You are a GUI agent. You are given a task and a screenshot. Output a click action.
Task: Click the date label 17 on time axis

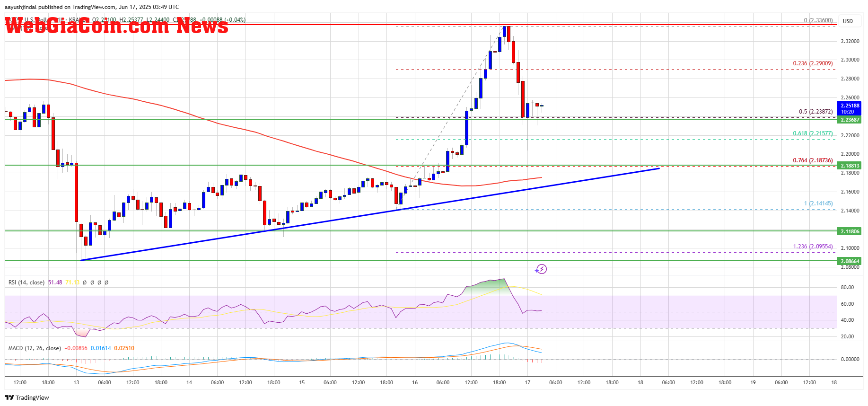click(x=527, y=382)
